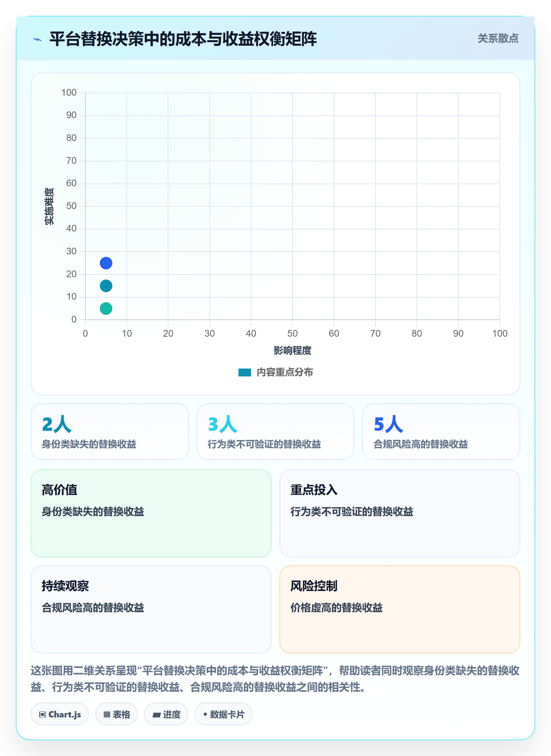
Task: Click the 价格虚高的替换收益 text
Action: [x=337, y=608]
